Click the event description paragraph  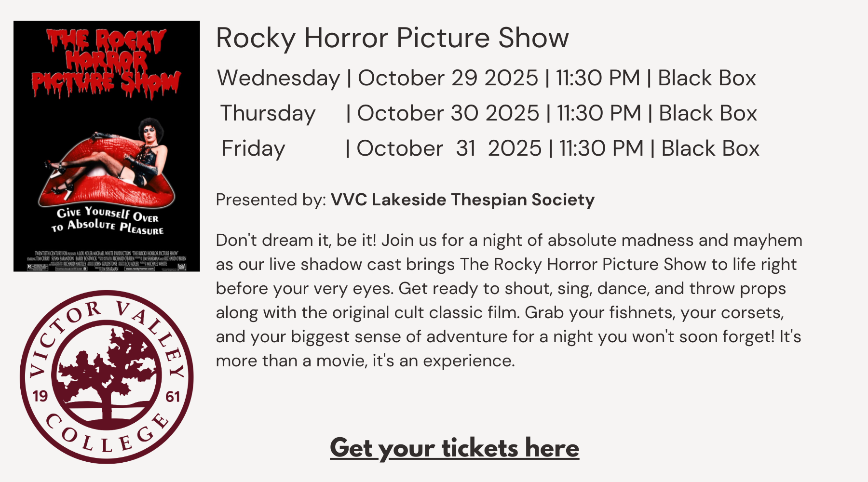(x=509, y=300)
